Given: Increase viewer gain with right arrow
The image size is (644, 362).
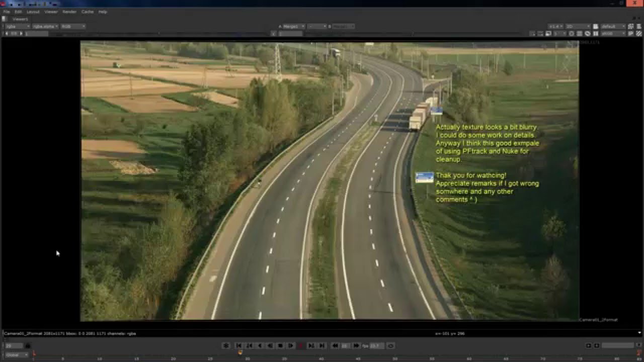Looking at the screenshot, I should point(21,34).
